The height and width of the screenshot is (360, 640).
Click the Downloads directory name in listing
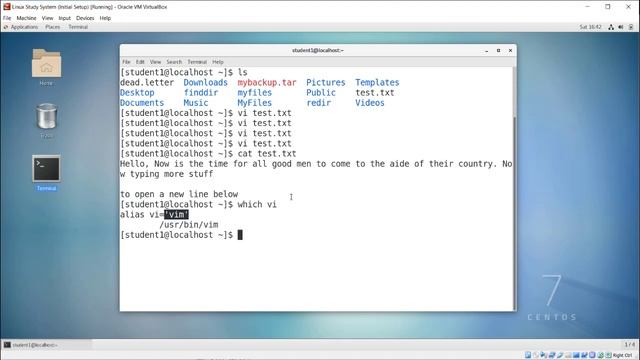tap(205, 82)
